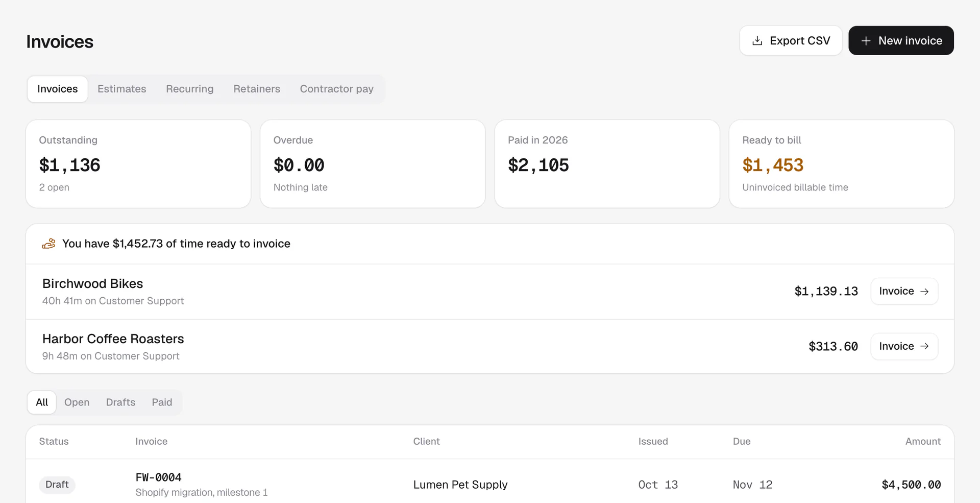Filter the list by Drafts
The width and height of the screenshot is (980, 503).
point(121,402)
